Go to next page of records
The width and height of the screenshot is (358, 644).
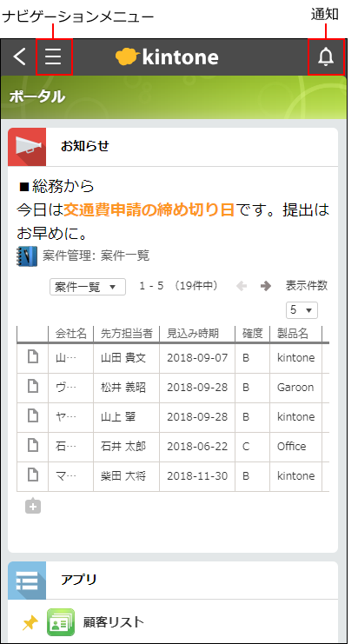pos(266,286)
